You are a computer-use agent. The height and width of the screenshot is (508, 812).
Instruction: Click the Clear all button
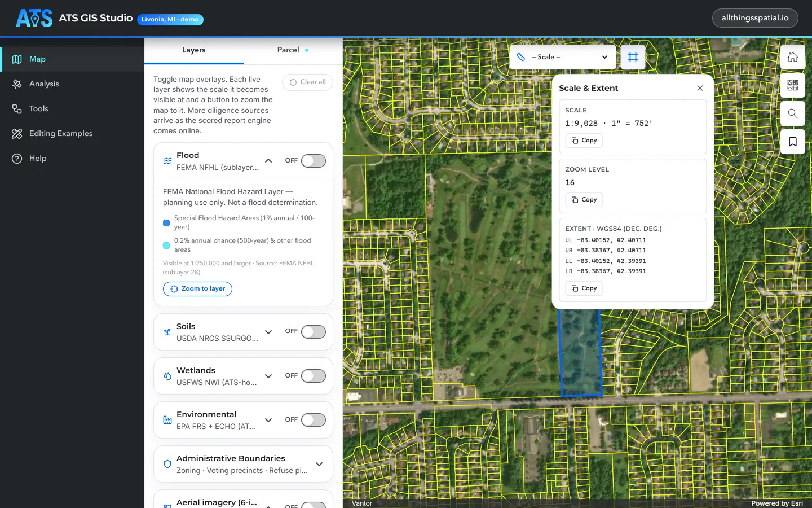pyautogui.click(x=307, y=82)
